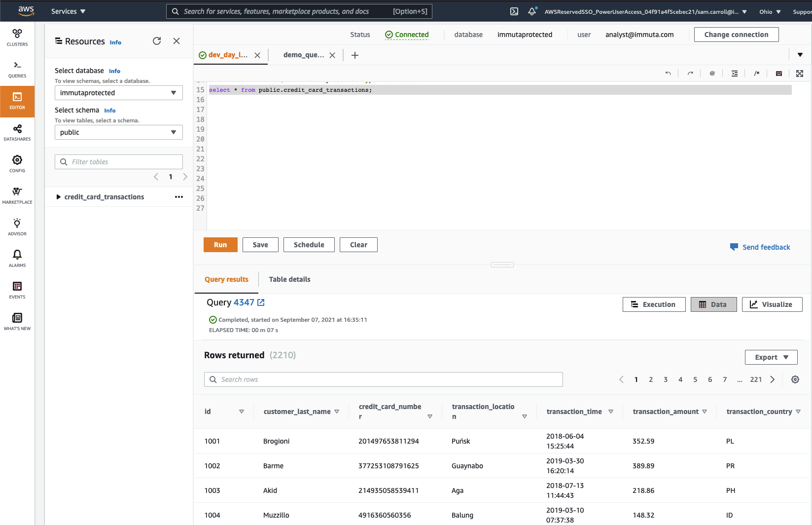
Task: Open the tab list dropdown arrow
Action: pos(800,55)
